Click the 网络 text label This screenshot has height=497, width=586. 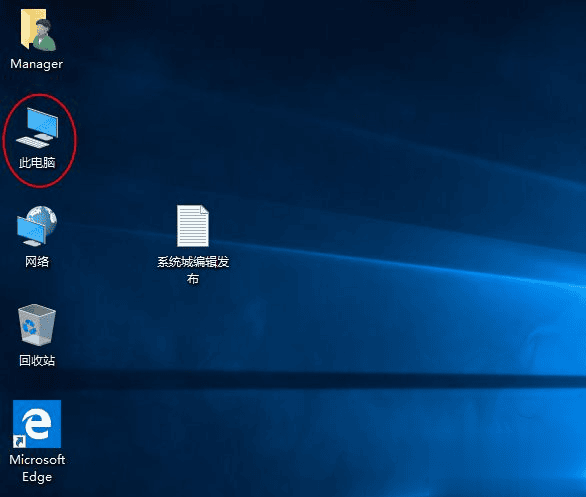[37, 262]
